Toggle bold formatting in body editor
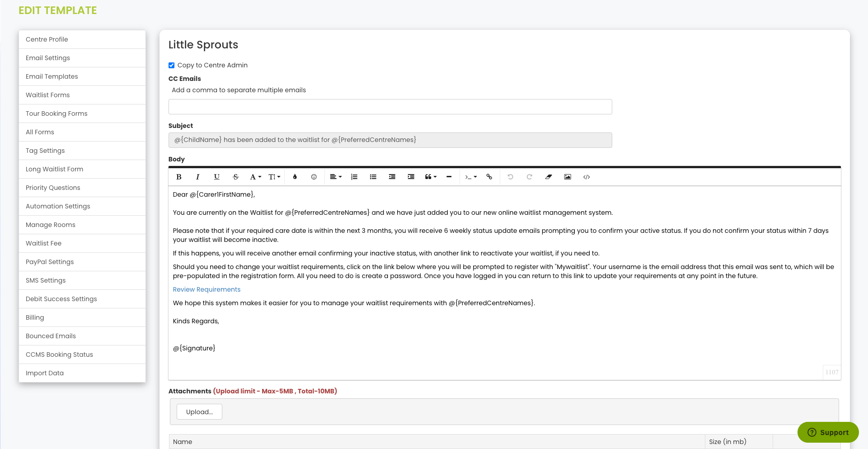 coord(179,177)
